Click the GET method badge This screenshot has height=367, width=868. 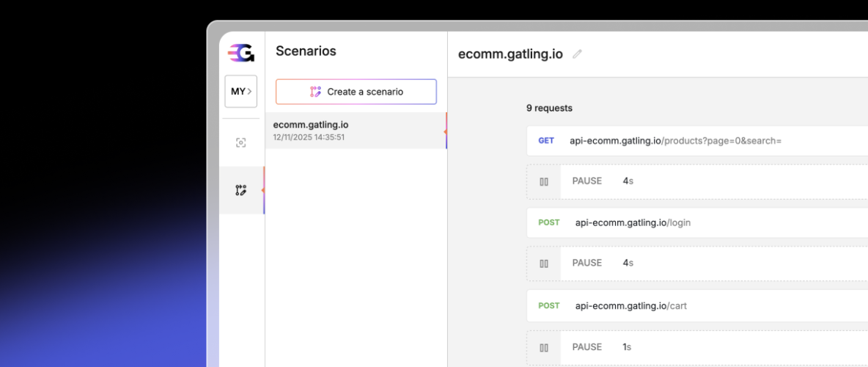coord(546,140)
